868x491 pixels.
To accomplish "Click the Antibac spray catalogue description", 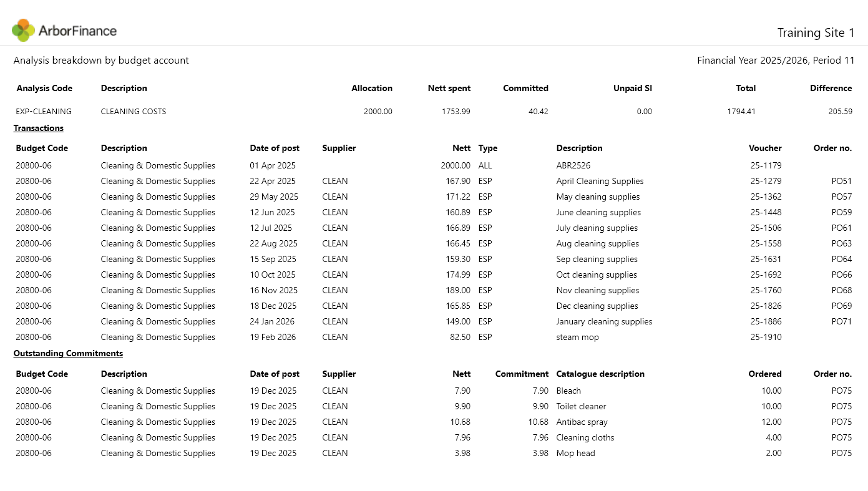I will click(x=582, y=422).
